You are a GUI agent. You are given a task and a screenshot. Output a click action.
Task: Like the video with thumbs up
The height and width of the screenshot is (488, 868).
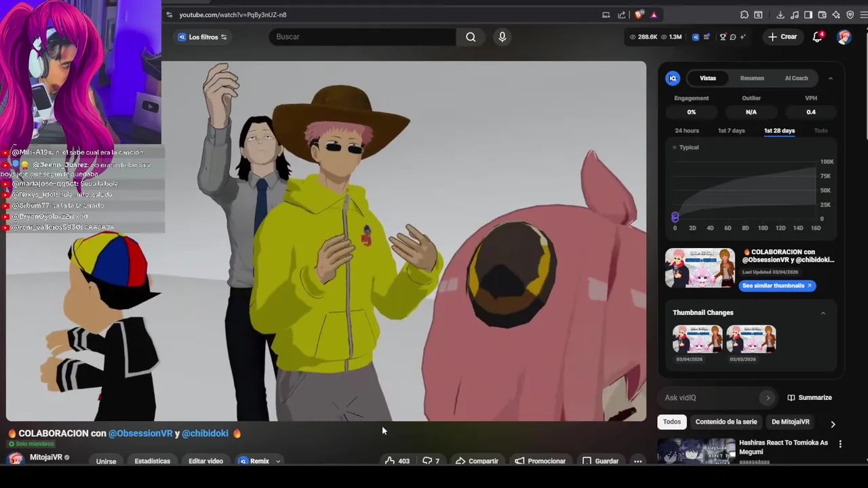[397, 461]
